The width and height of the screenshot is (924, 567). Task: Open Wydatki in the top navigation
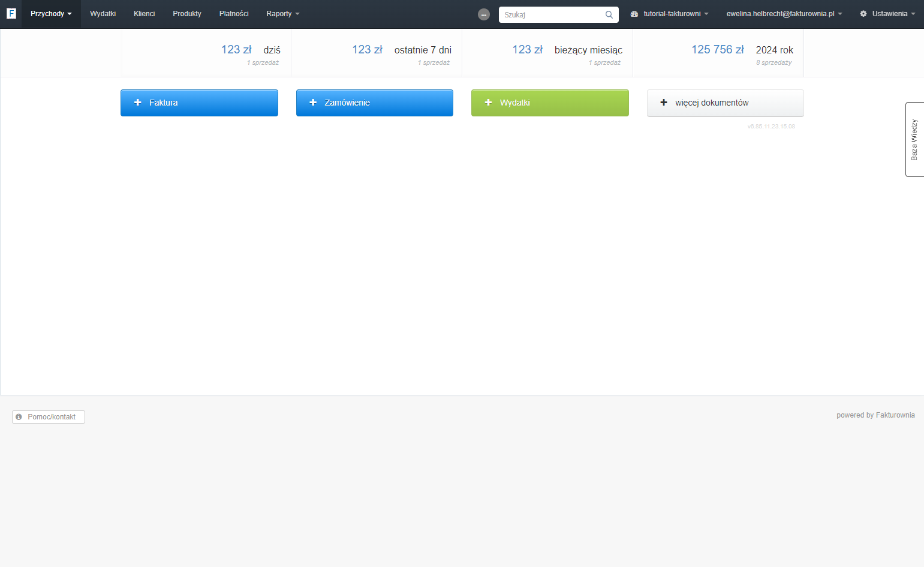pos(103,14)
